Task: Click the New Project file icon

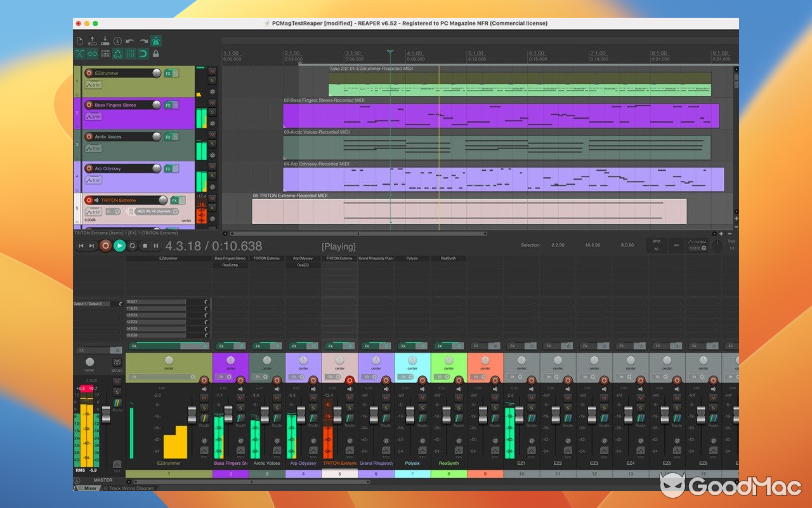Action: coord(80,41)
